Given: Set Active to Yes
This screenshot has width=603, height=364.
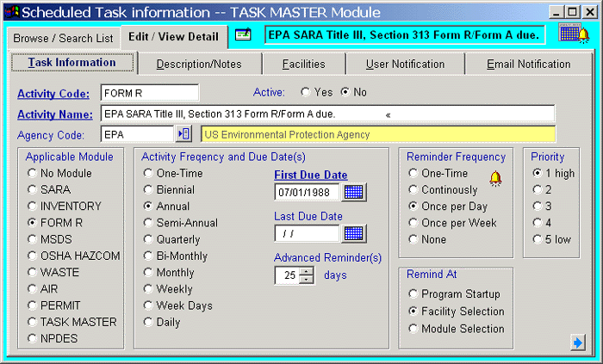Looking at the screenshot, I should pyautogui.click(x=305, y=92).
